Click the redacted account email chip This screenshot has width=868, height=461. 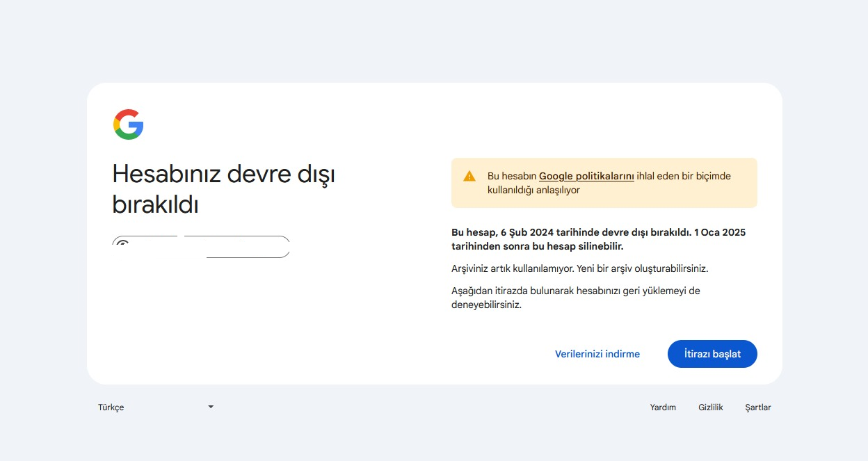point(201,247)
